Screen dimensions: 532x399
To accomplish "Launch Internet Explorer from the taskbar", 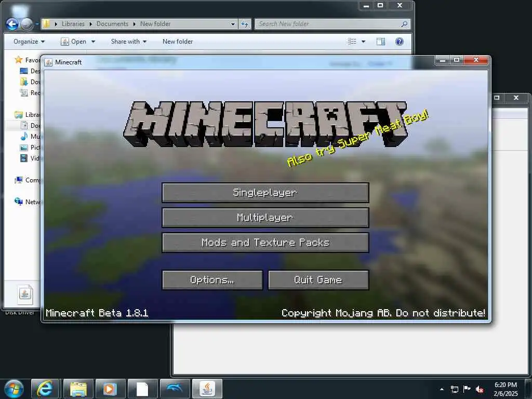I will (45, 389).
